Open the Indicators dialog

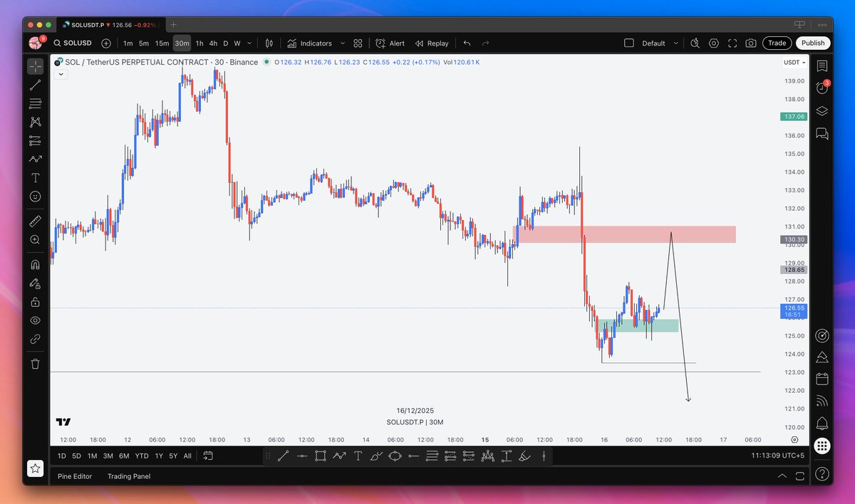point(310,43)
